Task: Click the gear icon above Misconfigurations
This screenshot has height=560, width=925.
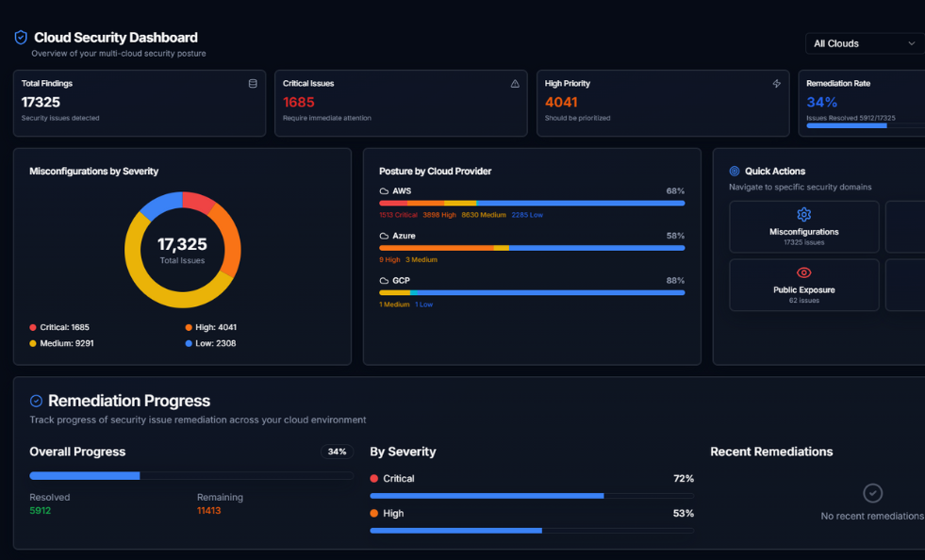Action: click(x=803, y=215)
